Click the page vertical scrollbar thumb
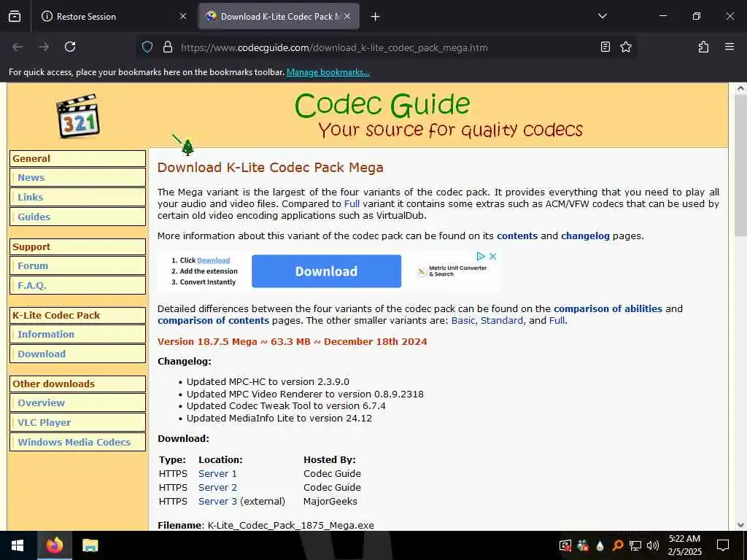Screen dimensions: 747x560 tap(740, 165)
